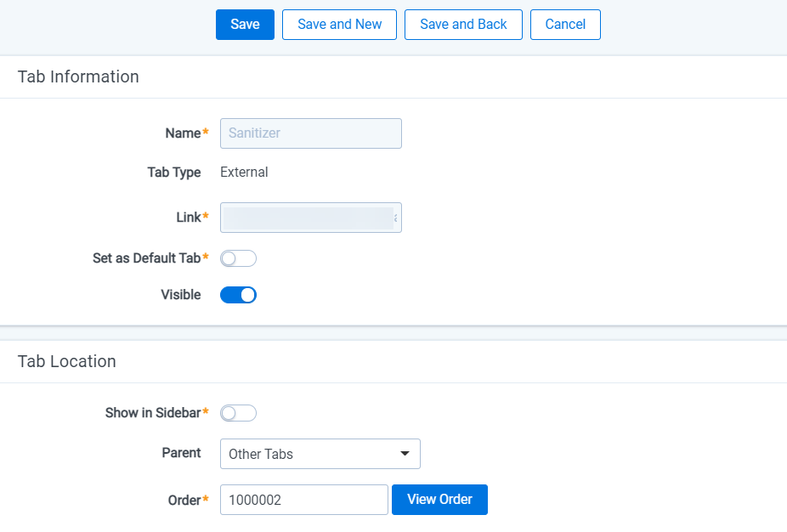Screen dimensions: 787x532
Task: Click the Tab Information section heading
Action: (78, 76)
